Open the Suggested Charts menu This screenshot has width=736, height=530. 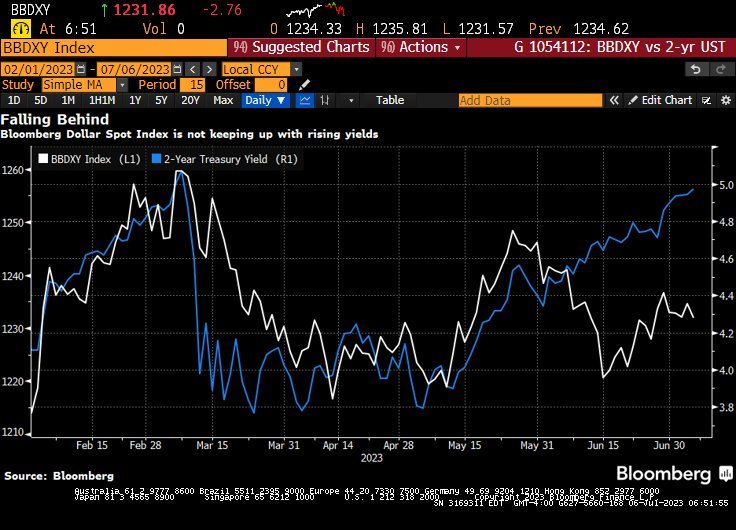298,47
